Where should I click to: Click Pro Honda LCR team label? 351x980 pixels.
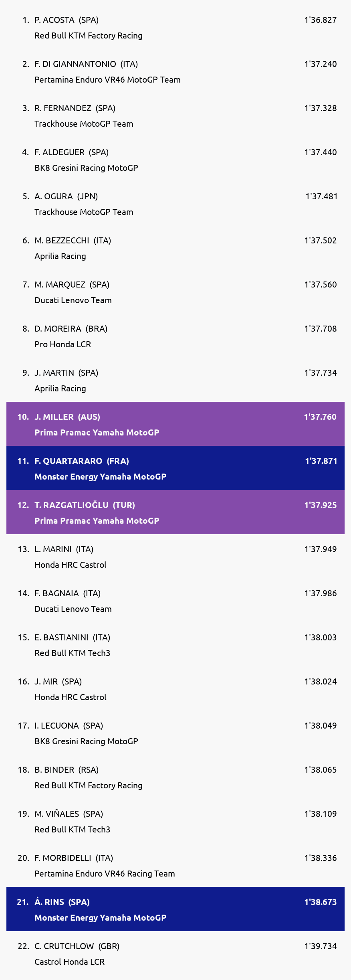63,344
